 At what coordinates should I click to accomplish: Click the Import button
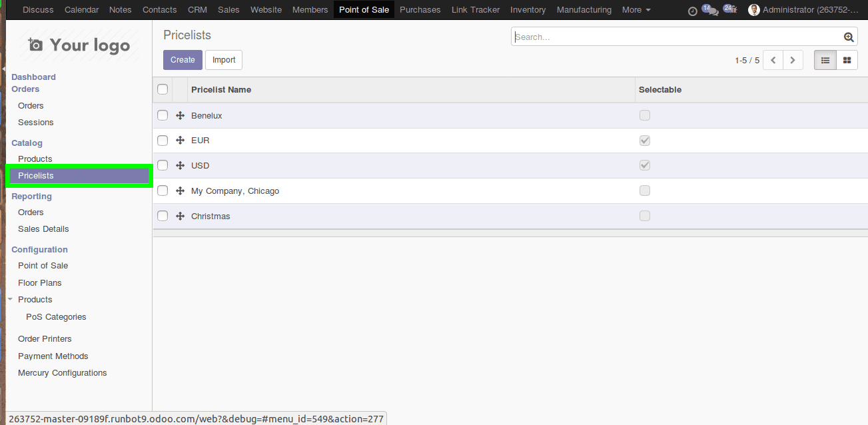tap(224, 60)
